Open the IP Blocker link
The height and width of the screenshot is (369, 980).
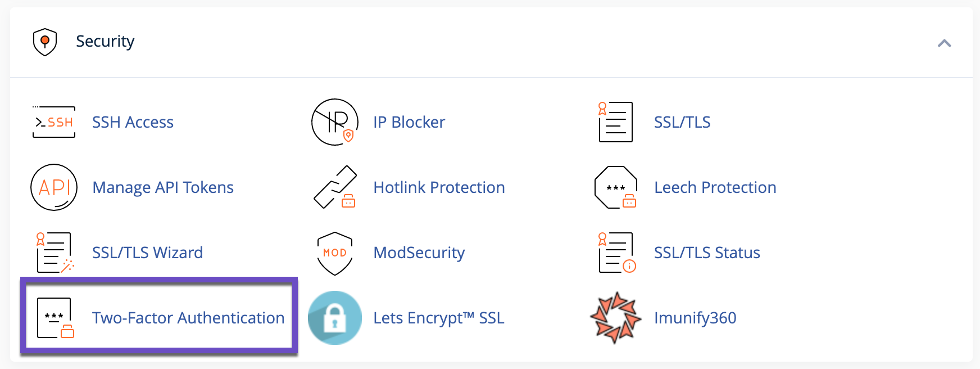409,122
